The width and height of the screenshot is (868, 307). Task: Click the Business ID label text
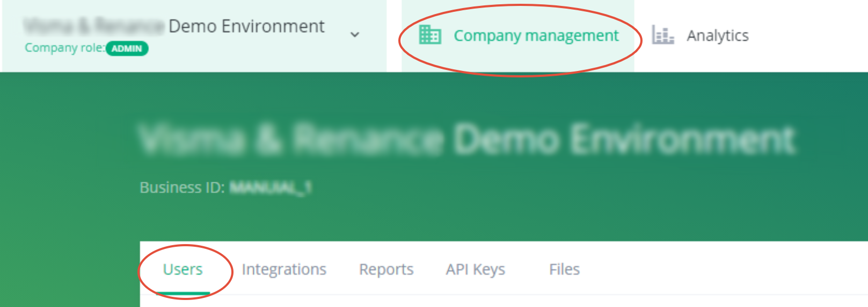click(182, 188)
